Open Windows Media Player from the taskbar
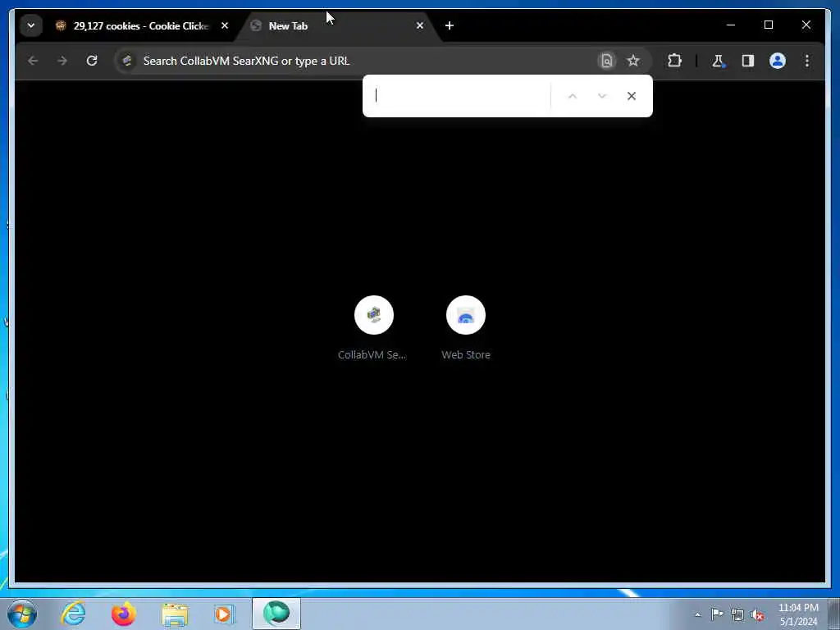 click(225, 614)
